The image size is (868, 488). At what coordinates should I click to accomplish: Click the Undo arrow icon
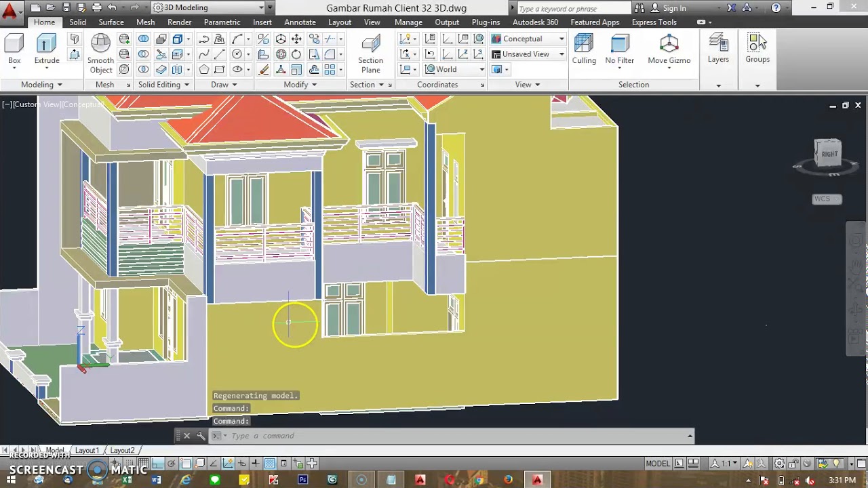tap(112, 7)
